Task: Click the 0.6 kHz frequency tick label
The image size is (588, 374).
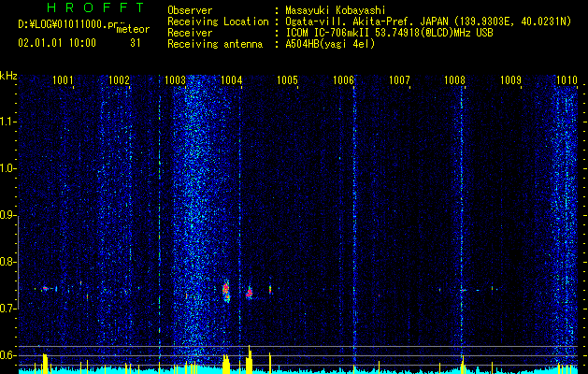Action: coord(7,355)
